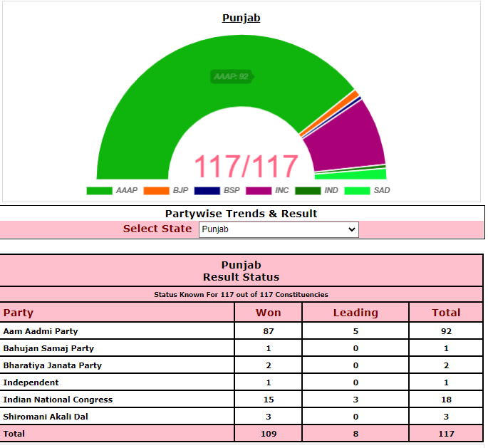
Task: Toggle the INC magenta legend swatch
Action: [x=258, y=191]
